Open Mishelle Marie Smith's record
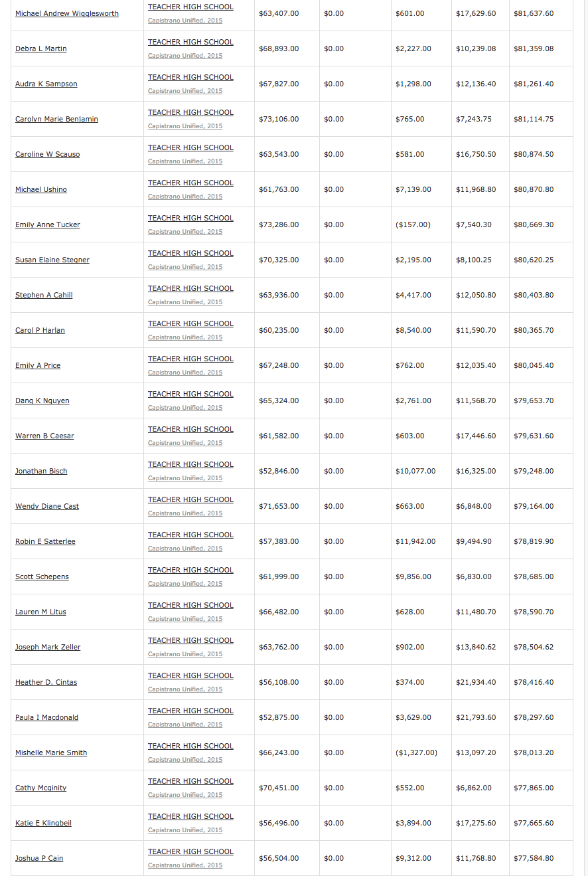 51,752
